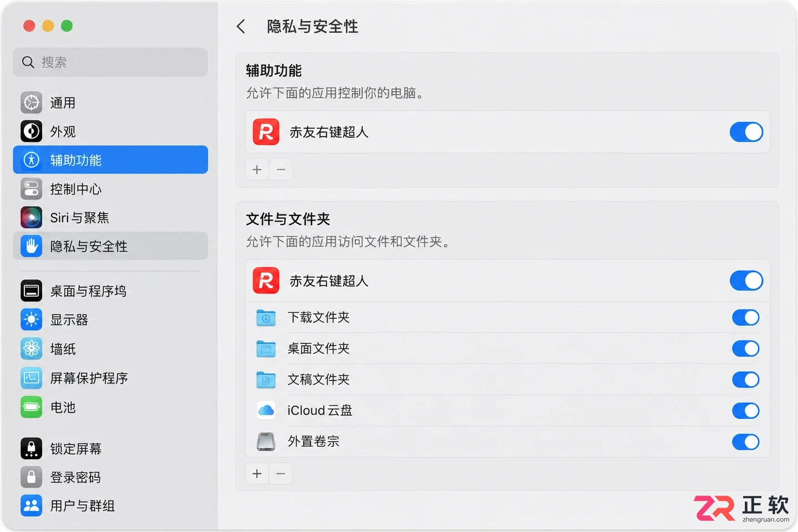Screen dimensions: 798x532
Task: Click the 桌面文件夹 folder icon
Action: [x=266, y=349]
